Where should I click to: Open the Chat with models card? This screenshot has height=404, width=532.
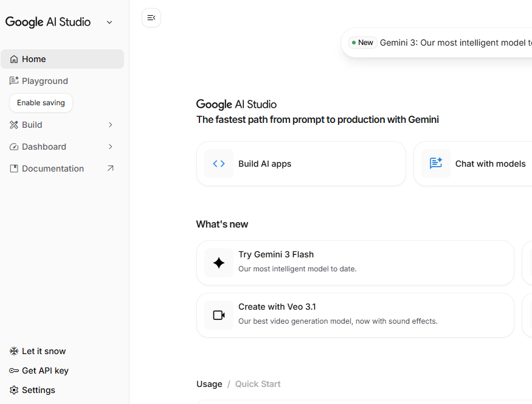(x=480, y=164)
